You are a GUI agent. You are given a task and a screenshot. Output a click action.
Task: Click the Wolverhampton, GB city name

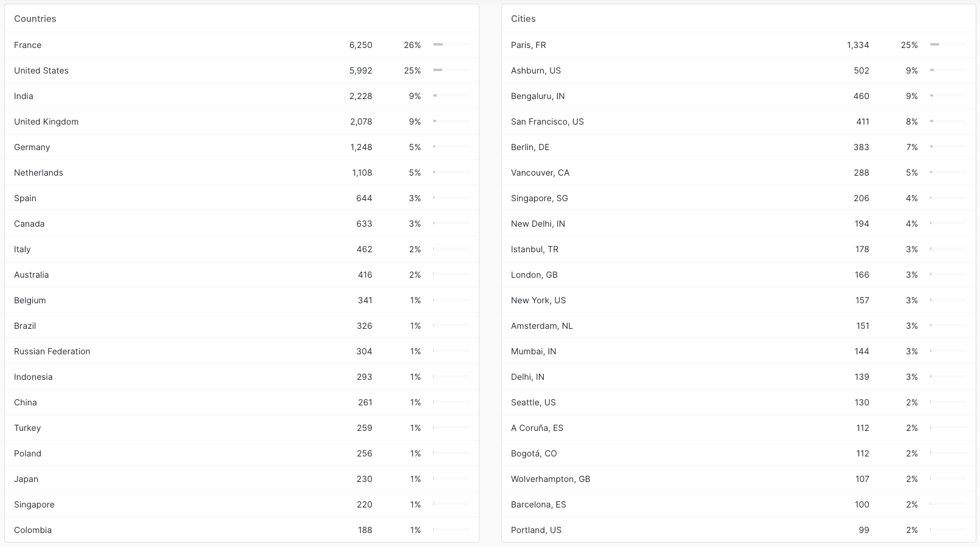(550, 479)
